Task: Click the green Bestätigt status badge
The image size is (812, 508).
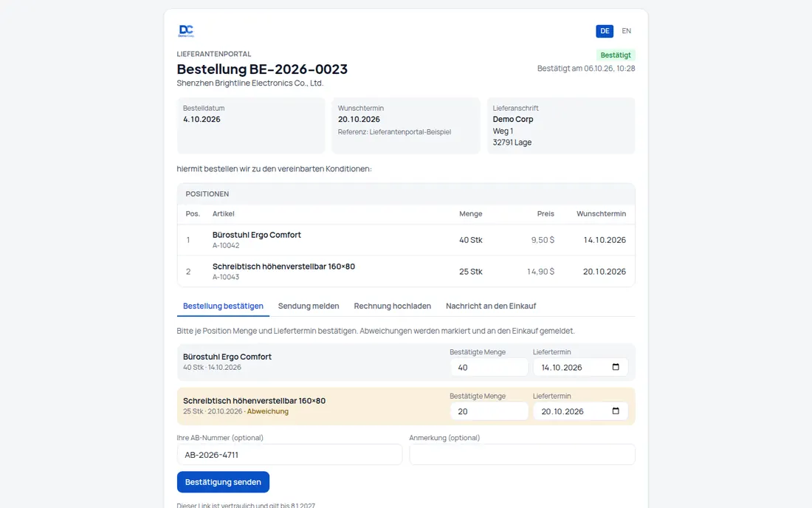Action: (x=616, y=55)
